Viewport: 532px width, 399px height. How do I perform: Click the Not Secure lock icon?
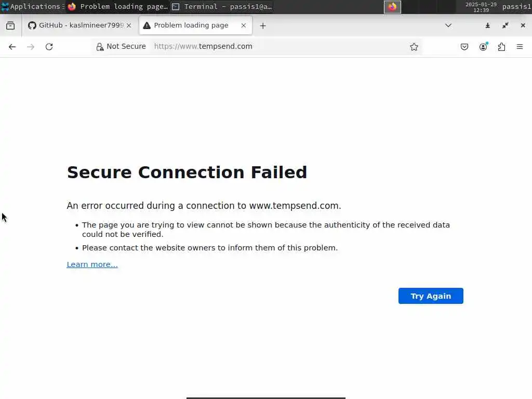100,47
